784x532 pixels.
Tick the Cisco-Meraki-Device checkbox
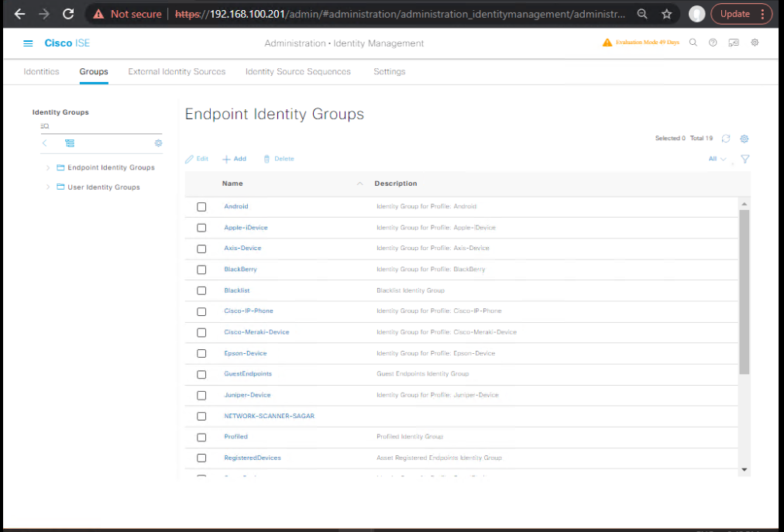(201, 332)
